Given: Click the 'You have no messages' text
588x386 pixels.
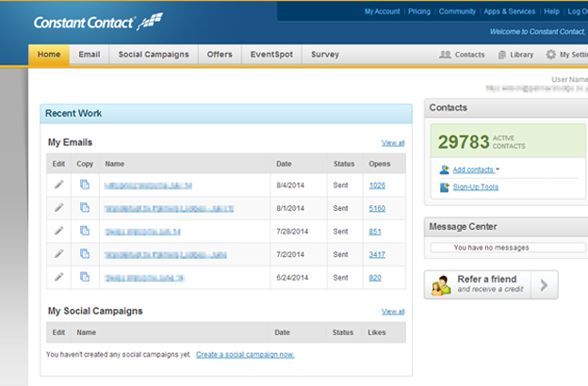Looking at the screenshot, I should coord(491,248).
